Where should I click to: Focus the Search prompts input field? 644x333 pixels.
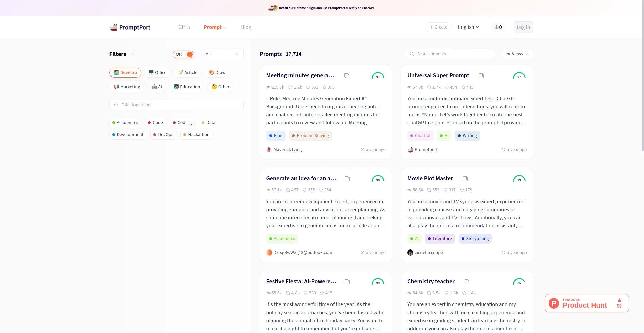[449, 54]
